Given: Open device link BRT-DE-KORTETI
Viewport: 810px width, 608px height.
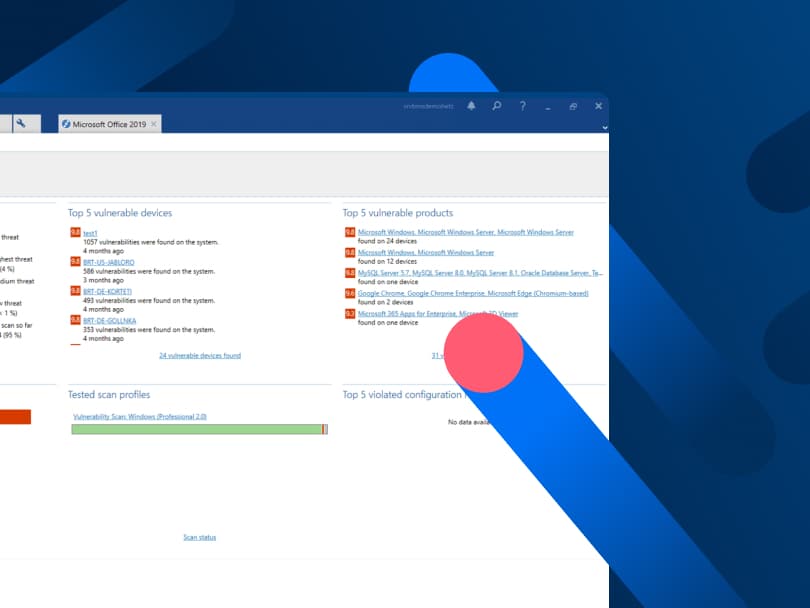Looking at the screenshot, I should 107,291.
